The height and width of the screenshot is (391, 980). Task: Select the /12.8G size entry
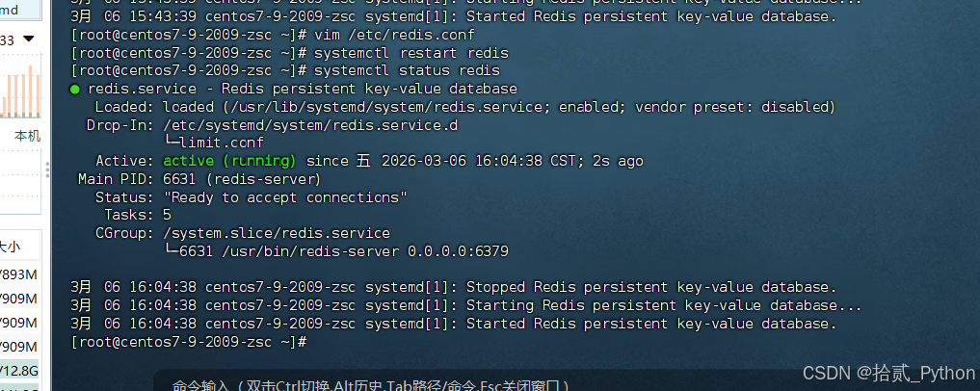pos(19,371)
